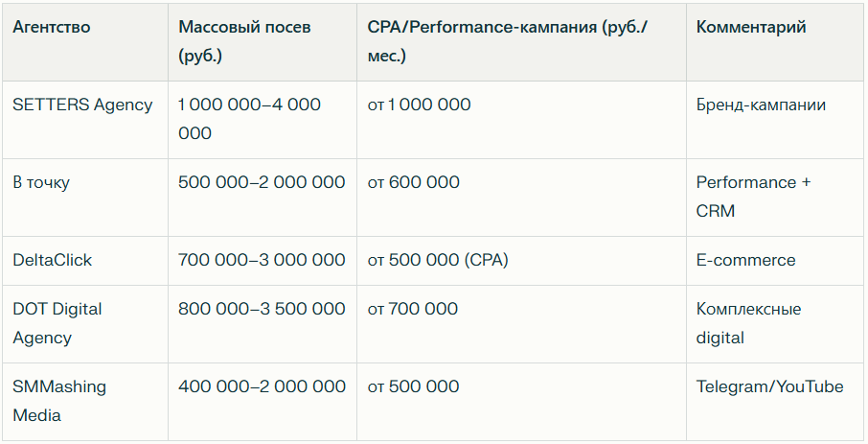Viewport: 868px width, 444px height.
Task: Select the DeltaClick agency cell
Action: pyautogui.click(x=53, y=260)
